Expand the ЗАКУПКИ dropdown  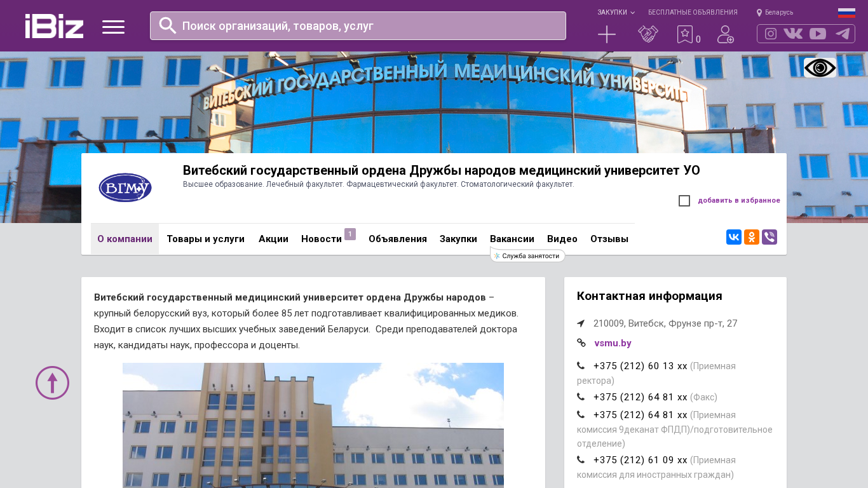[616, 12]
